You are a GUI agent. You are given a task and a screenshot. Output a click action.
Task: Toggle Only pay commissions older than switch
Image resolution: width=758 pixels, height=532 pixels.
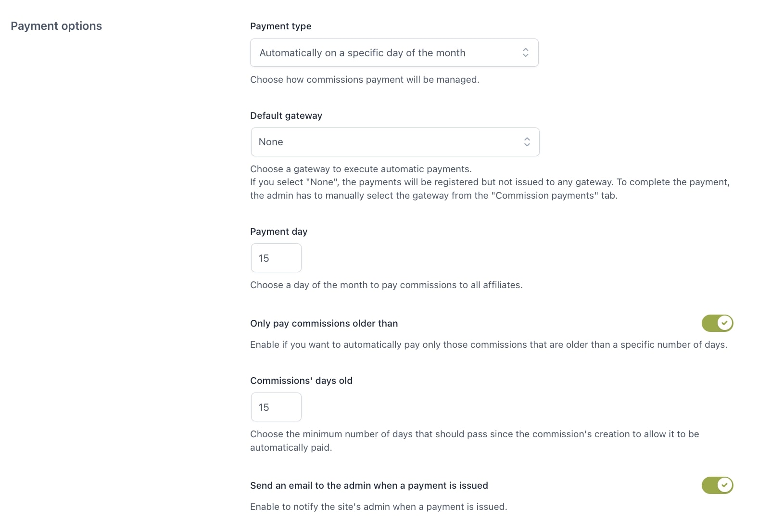coord(717,323)
